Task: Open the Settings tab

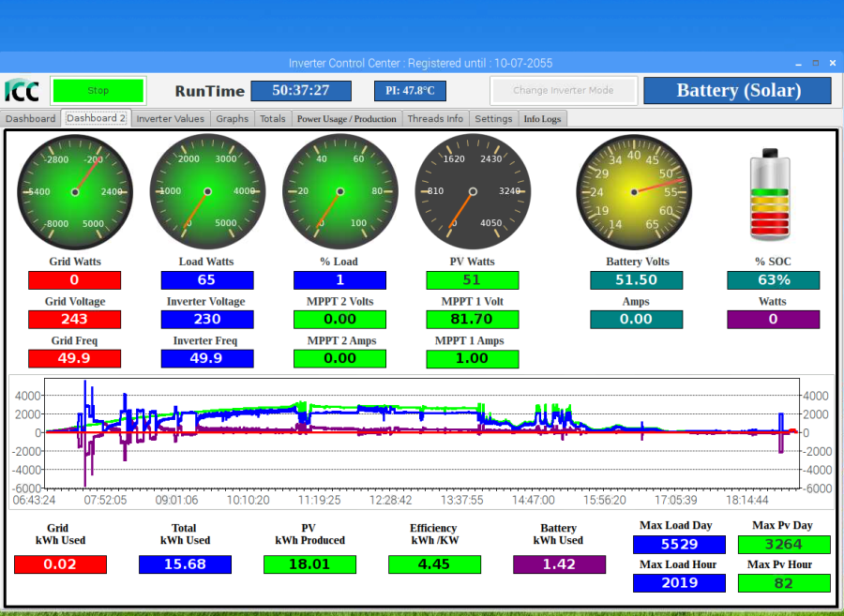Action: [493, 119]
